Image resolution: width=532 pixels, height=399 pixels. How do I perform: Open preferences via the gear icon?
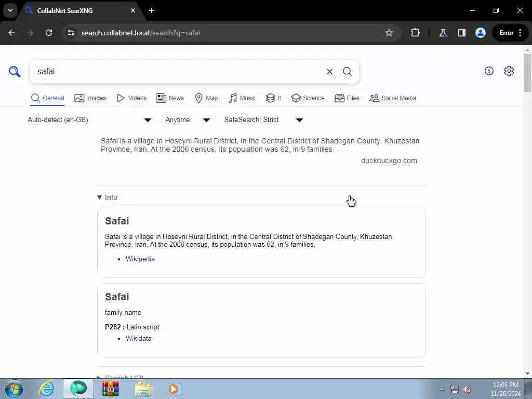click(509, 71)
